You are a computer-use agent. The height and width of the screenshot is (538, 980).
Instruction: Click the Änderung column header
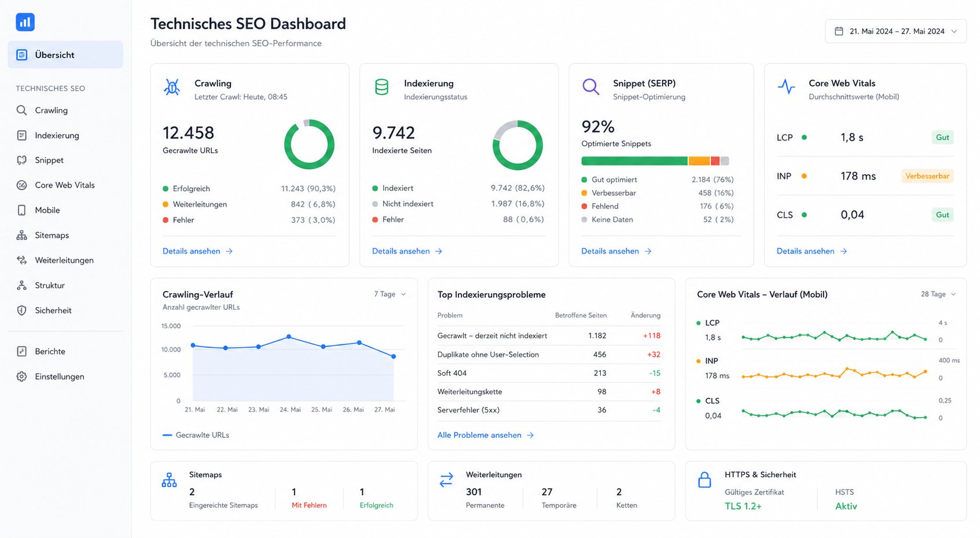click(645, 316)
